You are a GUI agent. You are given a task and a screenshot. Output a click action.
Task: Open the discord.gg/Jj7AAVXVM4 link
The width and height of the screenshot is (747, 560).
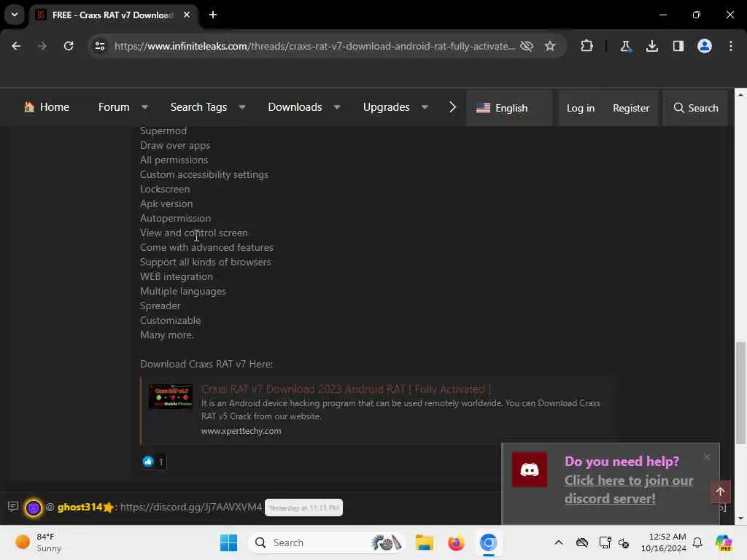point(191,507)
